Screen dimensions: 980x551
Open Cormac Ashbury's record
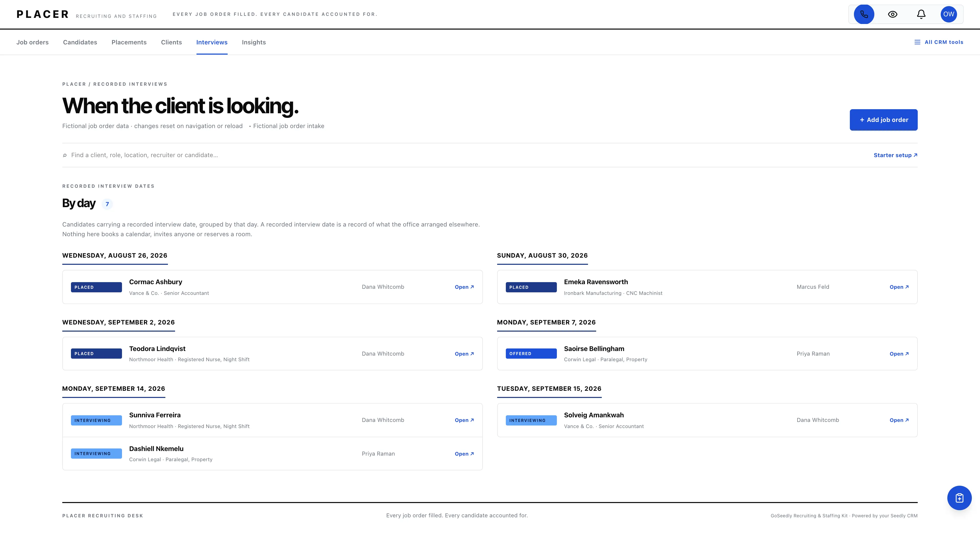[x=464, y=287]
